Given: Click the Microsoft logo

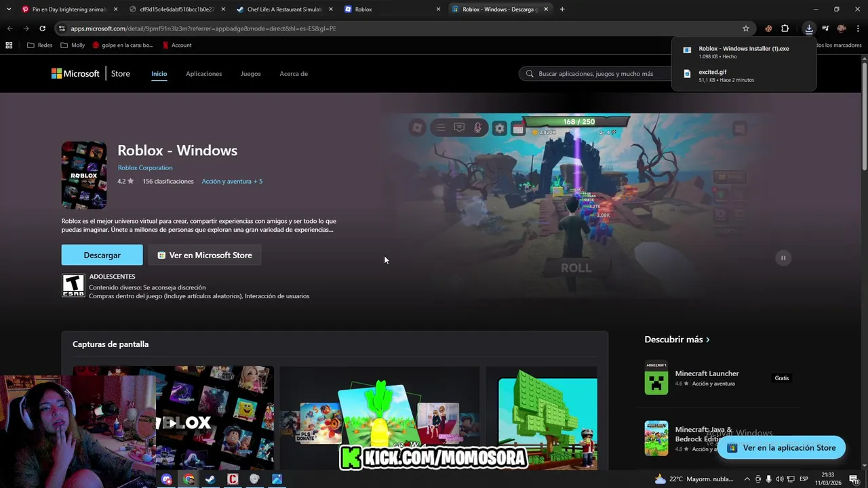Looking at the screenshot, I should (75, 73).
